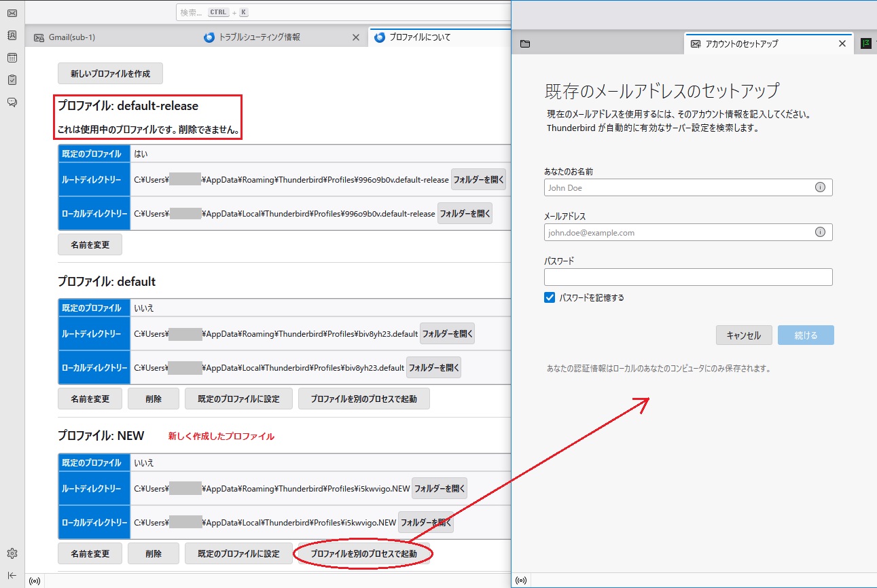The height and width of the screenshot is (588, 877).
Task: Switch to the トラブルシューティング情報 tab
Action: click(258, 37)
